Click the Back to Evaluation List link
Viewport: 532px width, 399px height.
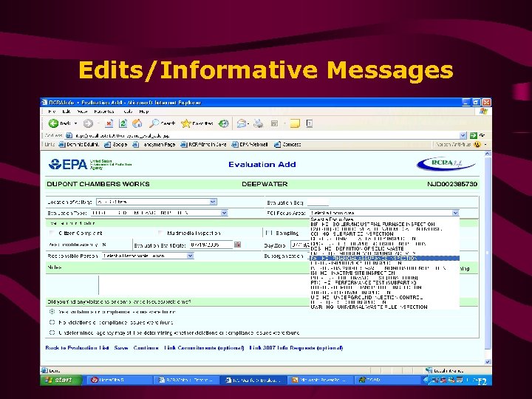[78, 348]
